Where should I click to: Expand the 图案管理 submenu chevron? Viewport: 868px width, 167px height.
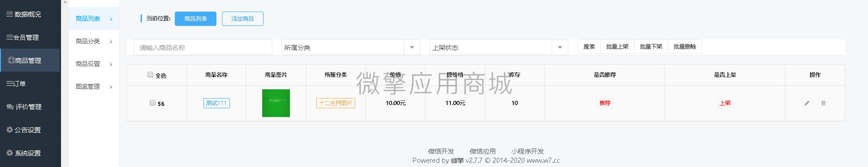(111, 87)
